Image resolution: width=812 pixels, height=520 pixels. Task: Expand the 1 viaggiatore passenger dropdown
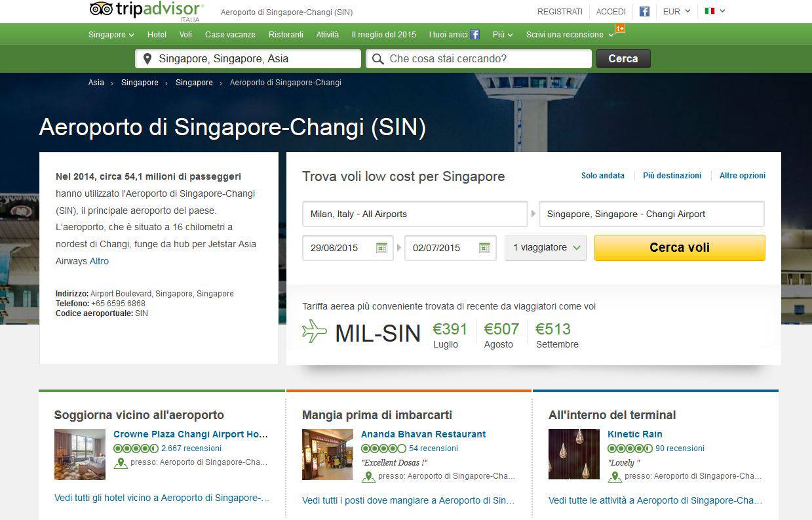pos(545,248)
